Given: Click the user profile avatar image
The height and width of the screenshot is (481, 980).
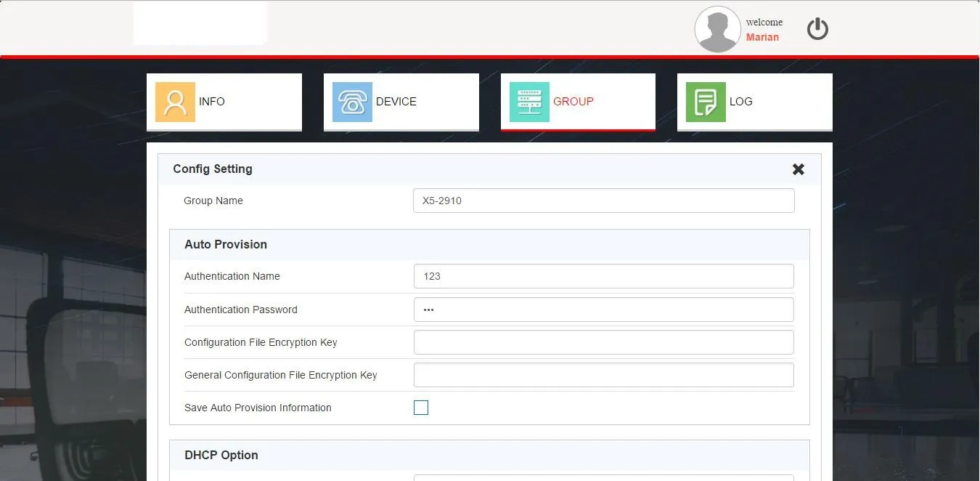Looking at the screenshot, I should [x=717, y=29].
